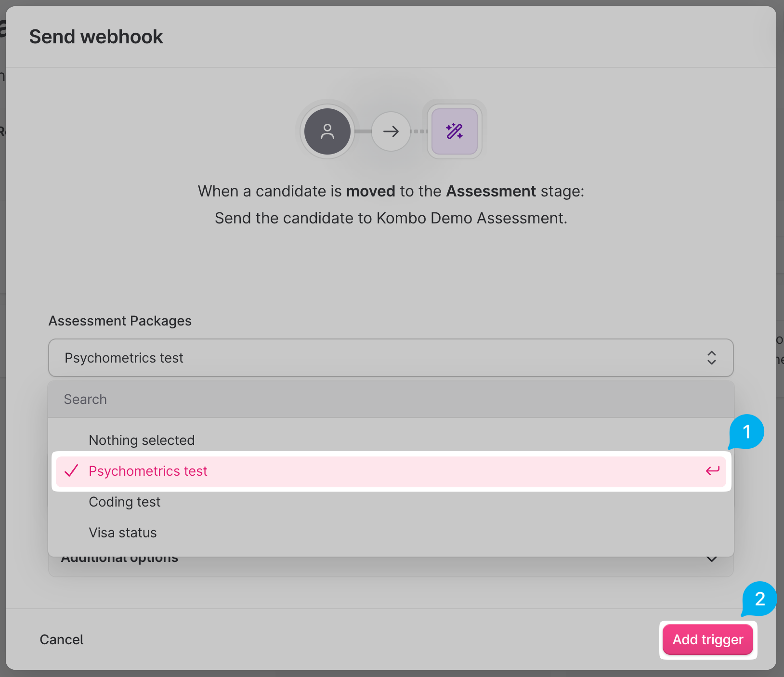Select the Visa status option
784x677 pixels.
123,533
